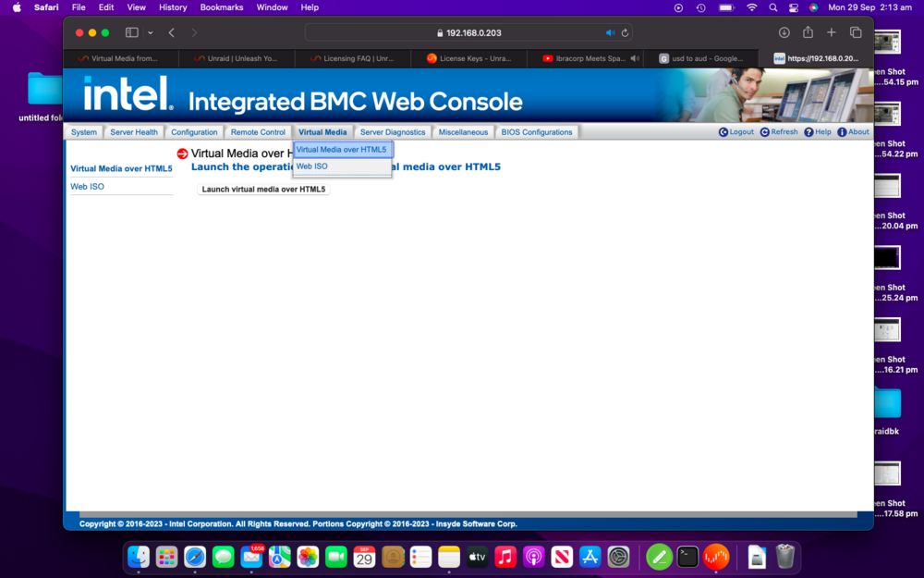The width and height of the screenshot is (924, 578).
Task: Open Messages from the Dock
Action: click(224, 557)
